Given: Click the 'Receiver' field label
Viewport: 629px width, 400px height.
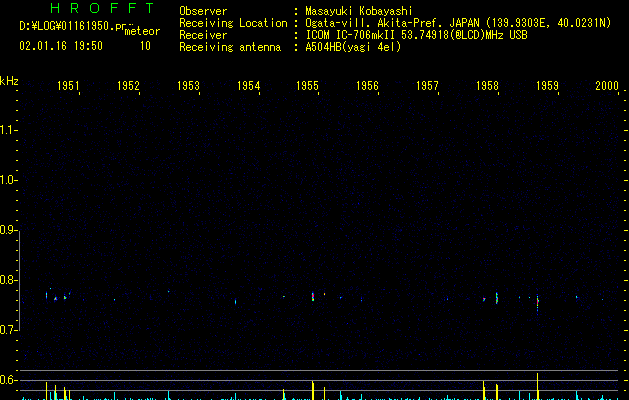Looking at the screenshot, I should point(203,35).
